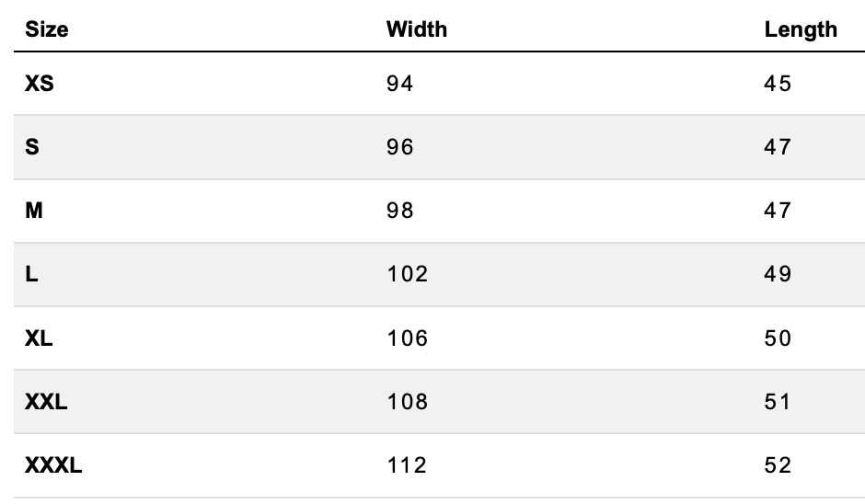The height and width of the screenshot is (504, 865).
Task: Select the XL size row label
Action: coord(39,338)
